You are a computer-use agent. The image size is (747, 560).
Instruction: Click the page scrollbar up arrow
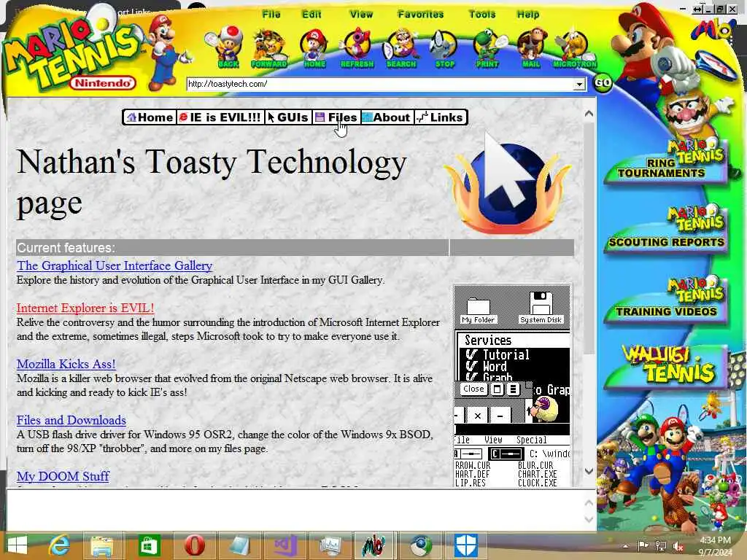pyautogui.click(x=589, y=113)
